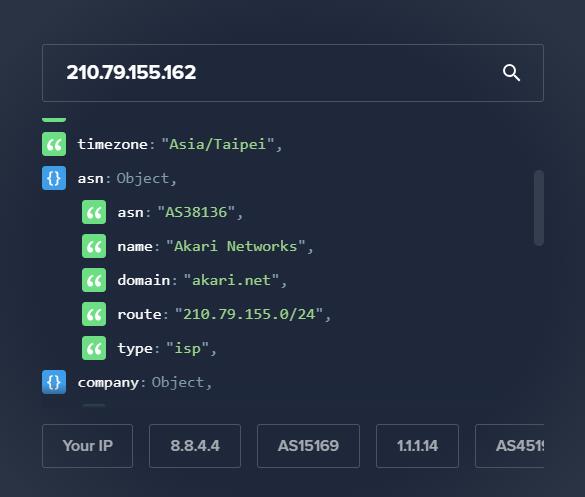
Task: Select the Your IP preset button
Action: 88,446
